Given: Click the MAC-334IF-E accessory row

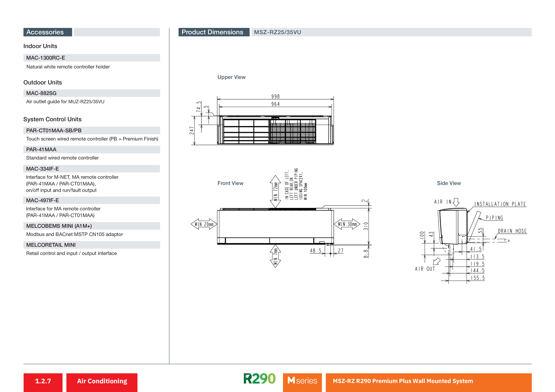Looking at the screenshot, I should pos(92,169).
